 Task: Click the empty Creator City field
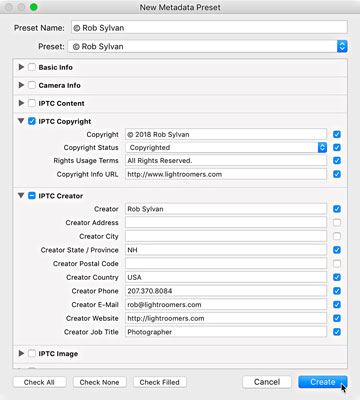pos(226,236)
